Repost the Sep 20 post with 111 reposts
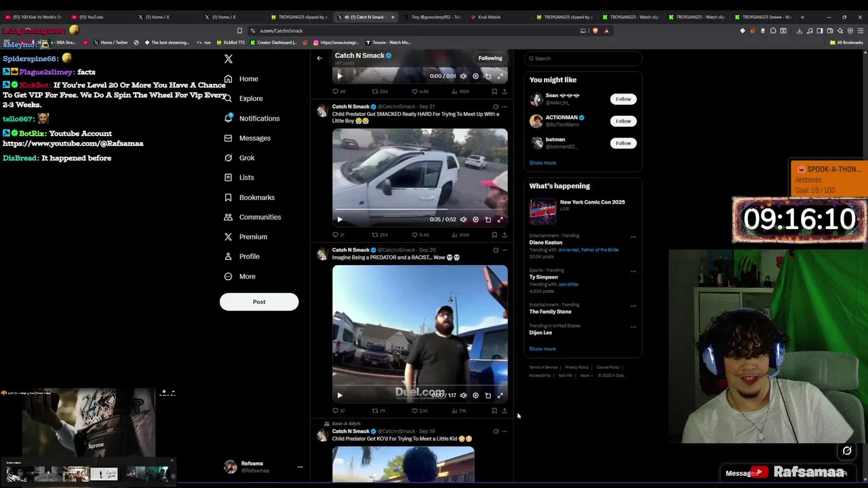The width and height of the screenshot is (868, 488). point(378,411)
